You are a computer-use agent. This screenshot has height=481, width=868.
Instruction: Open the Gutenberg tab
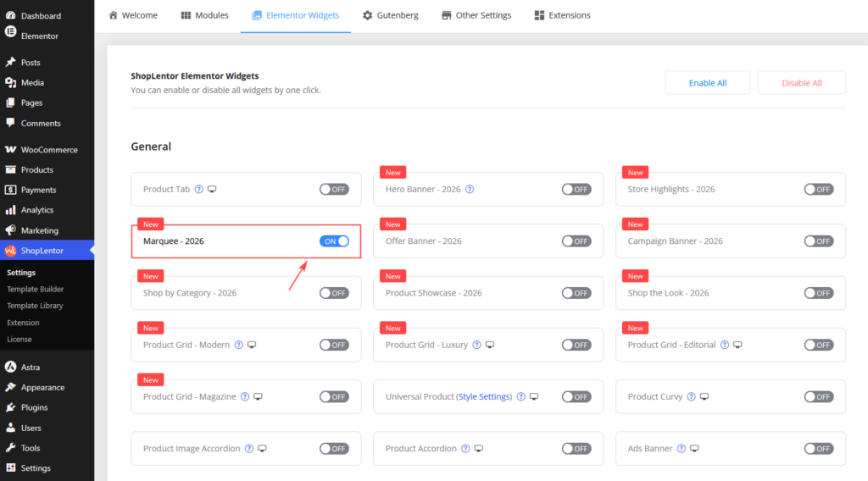coord(390,15)
